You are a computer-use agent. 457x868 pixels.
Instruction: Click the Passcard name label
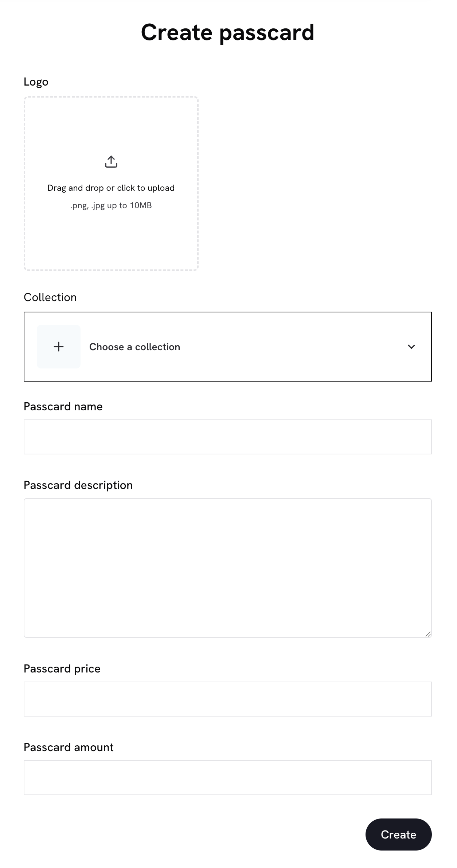pyautogui.click(x=63, y=406)
